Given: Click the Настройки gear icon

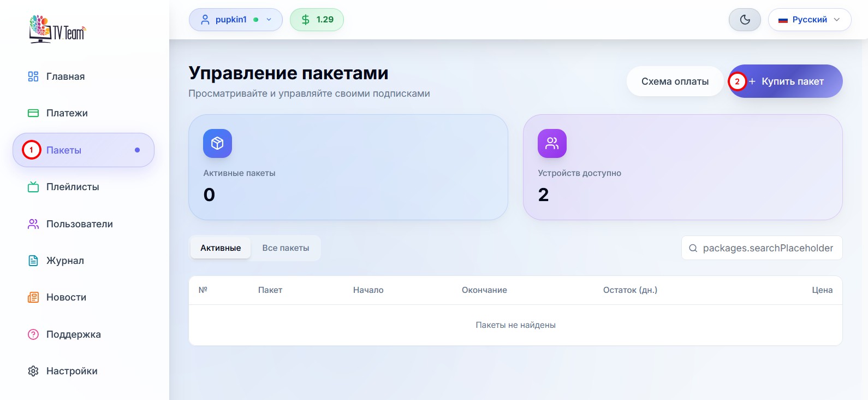Looking at the screenshot, I should [33, 371].
